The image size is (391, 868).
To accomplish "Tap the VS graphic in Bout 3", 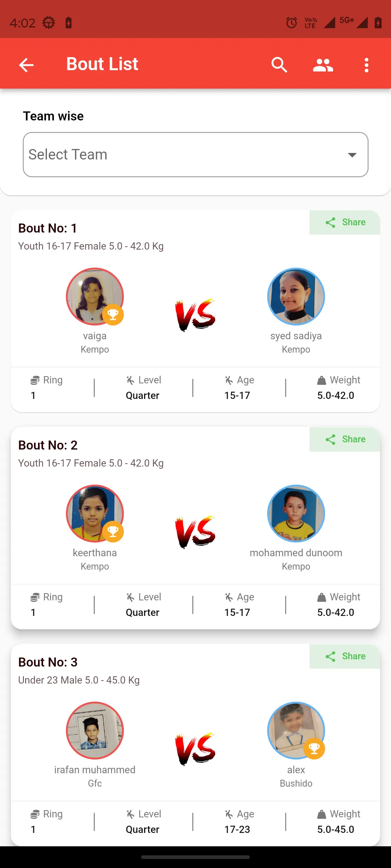I will click(x=195, y=749).
